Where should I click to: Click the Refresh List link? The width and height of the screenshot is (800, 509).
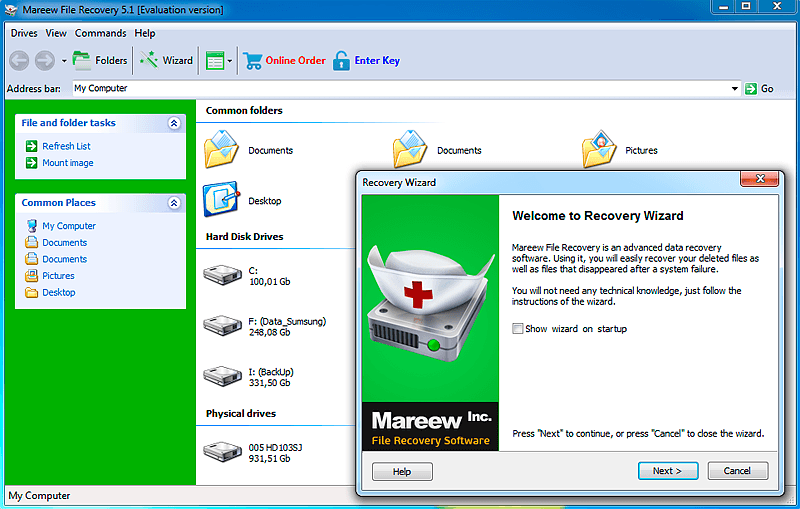[x=66, y=146]
